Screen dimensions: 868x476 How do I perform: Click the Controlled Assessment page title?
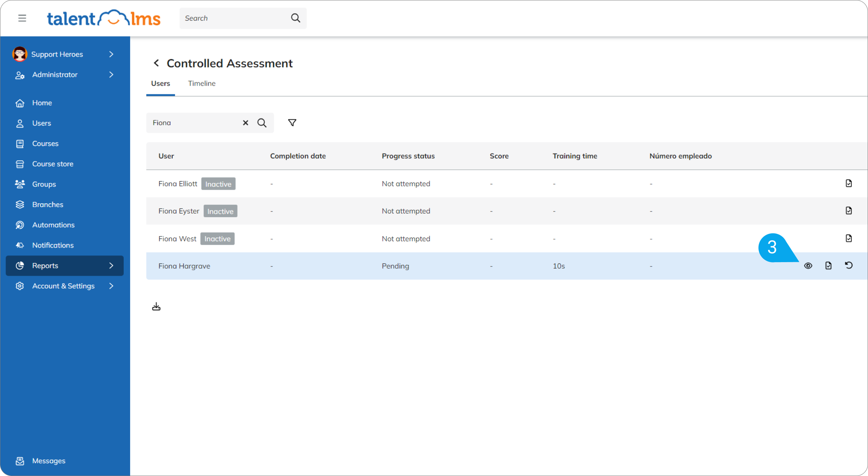pyautogui.click(x=230, y=63)
